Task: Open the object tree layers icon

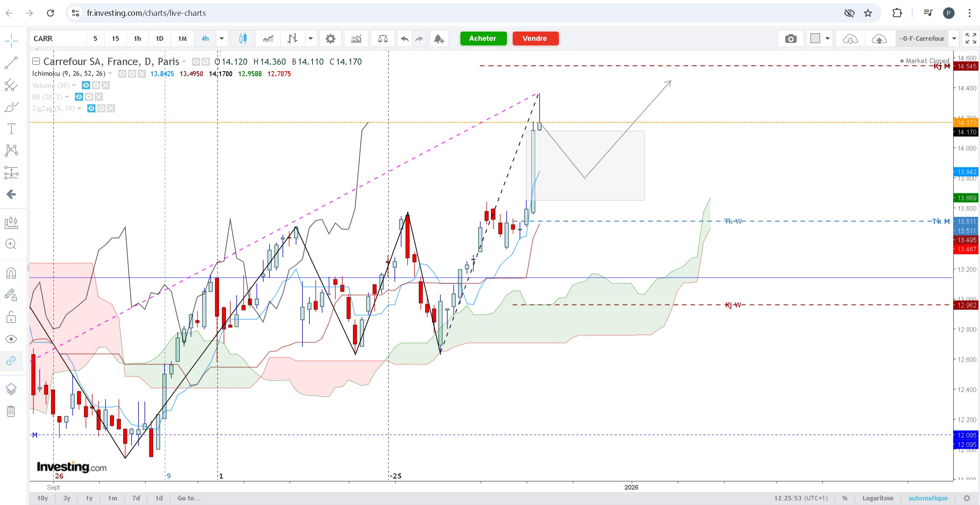Action: coord(11,390)
